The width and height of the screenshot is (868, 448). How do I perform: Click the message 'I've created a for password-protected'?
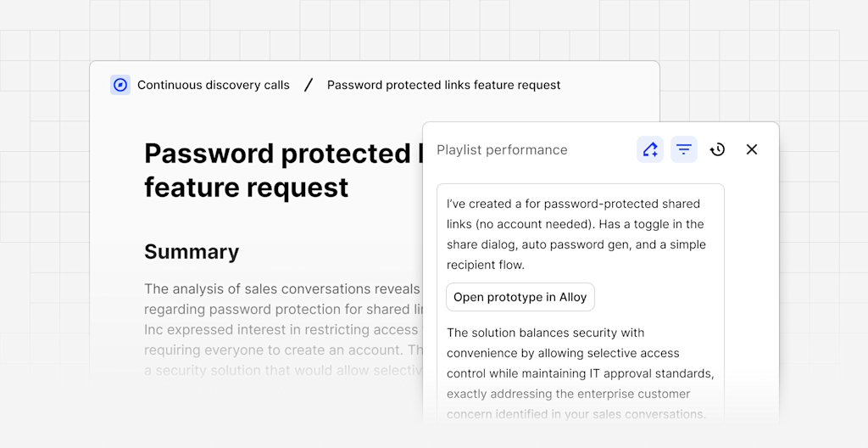573,204
